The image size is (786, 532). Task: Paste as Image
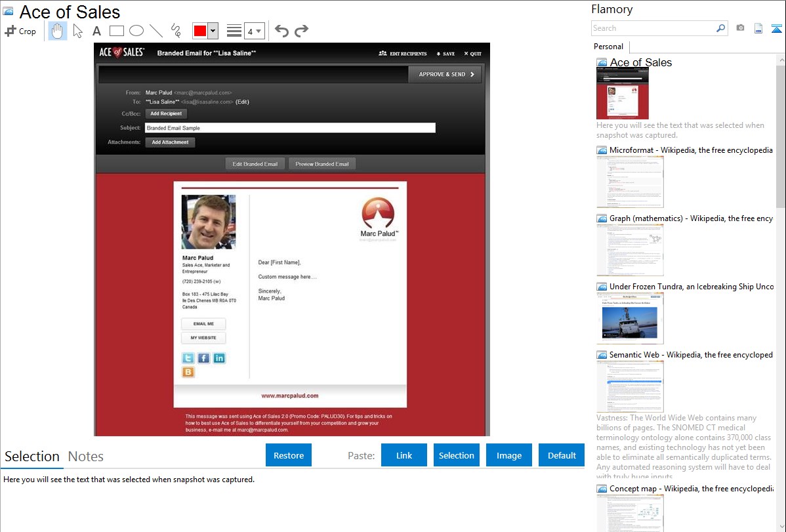(508, 455)
